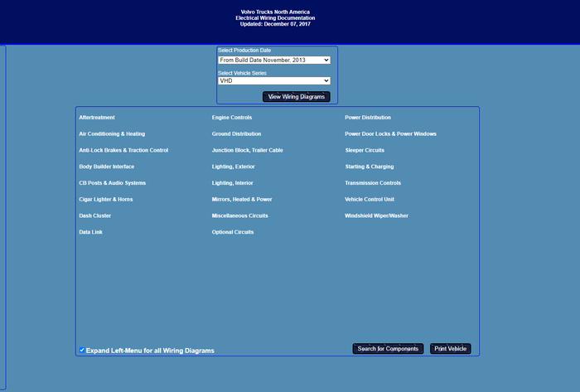Go to CB Posts & Audio Systems

point(112,183)
